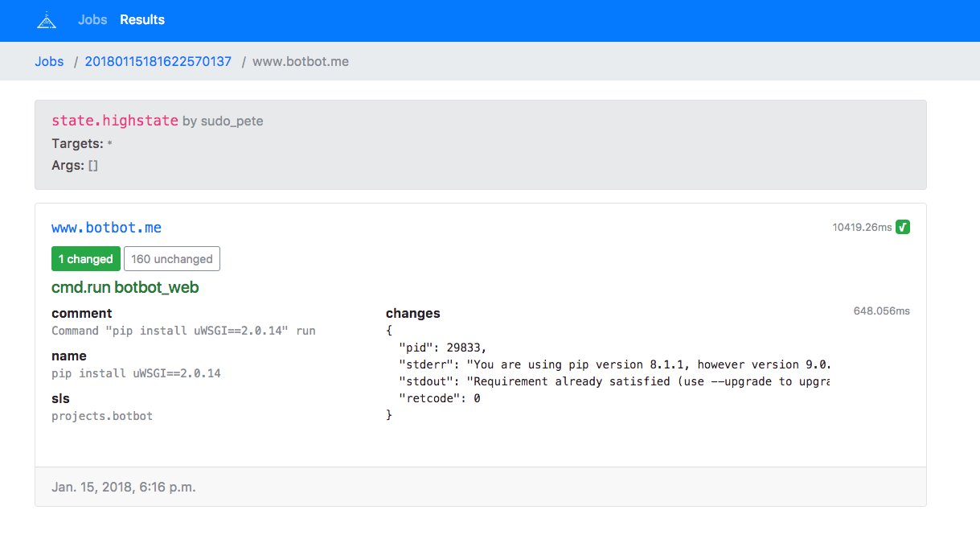Click the "pid": 29833 line
The image size is (980, 535).
pyautogui.click(x=443, y=348)
